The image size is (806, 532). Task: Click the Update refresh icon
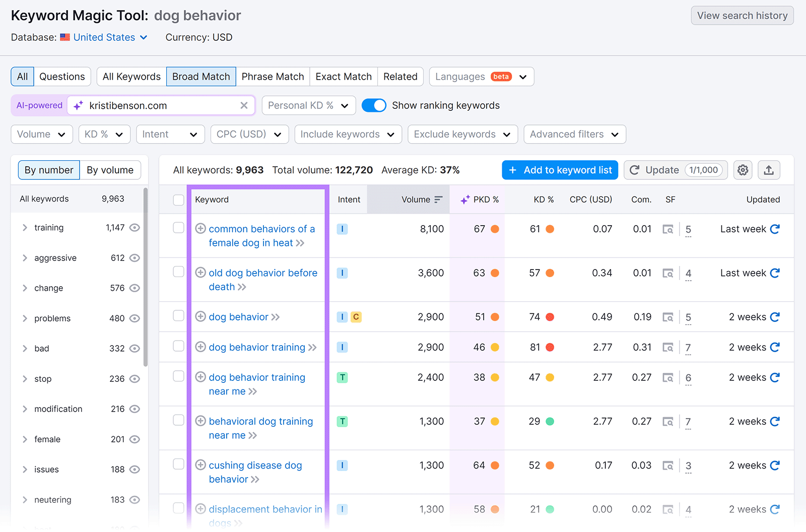pos(634,170)
